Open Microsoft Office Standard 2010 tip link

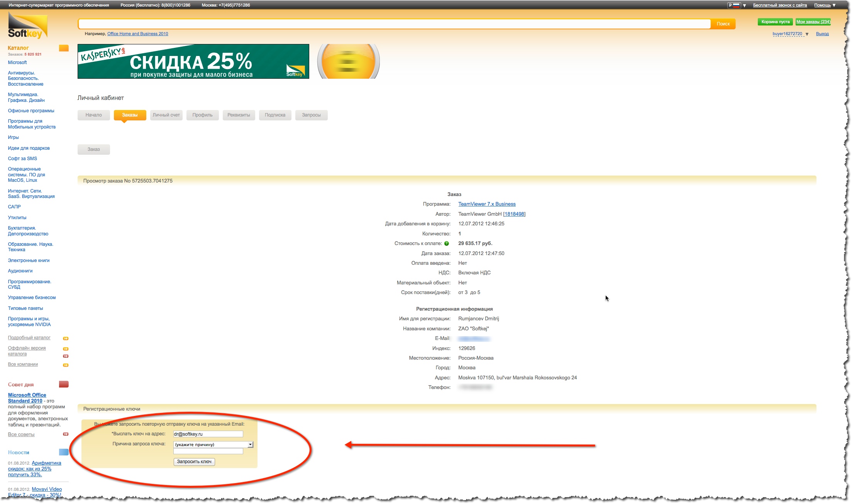point(27,398)
